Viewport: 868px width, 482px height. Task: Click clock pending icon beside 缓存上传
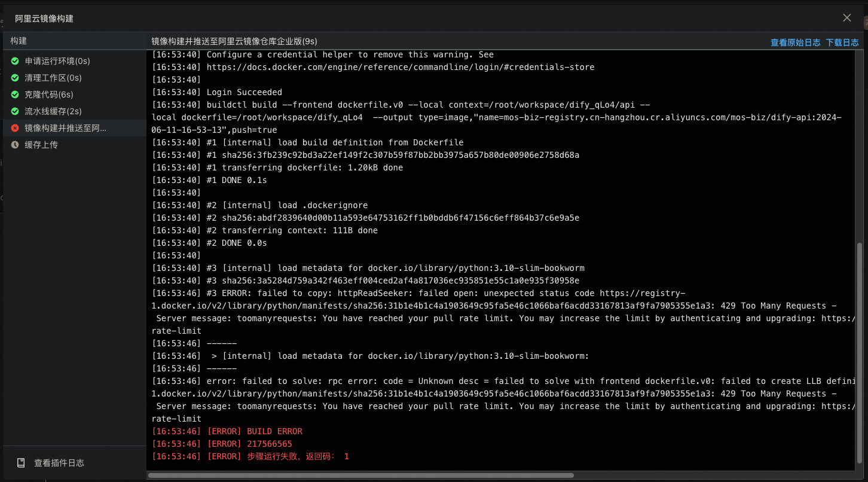pyautogui.click(x=15, y=145)
